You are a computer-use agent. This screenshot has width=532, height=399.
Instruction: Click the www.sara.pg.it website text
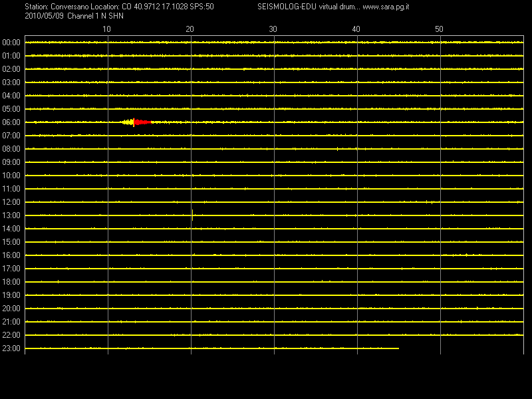(x=386, y=7)
